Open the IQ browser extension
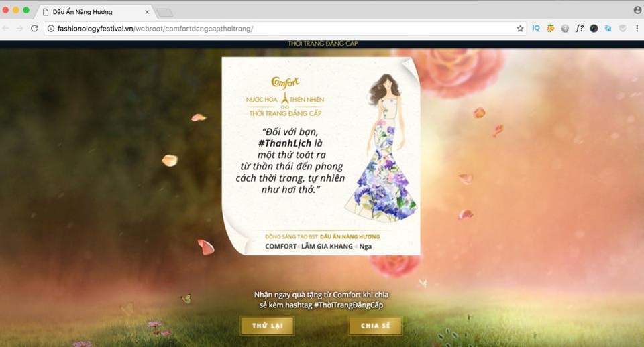 535,28
